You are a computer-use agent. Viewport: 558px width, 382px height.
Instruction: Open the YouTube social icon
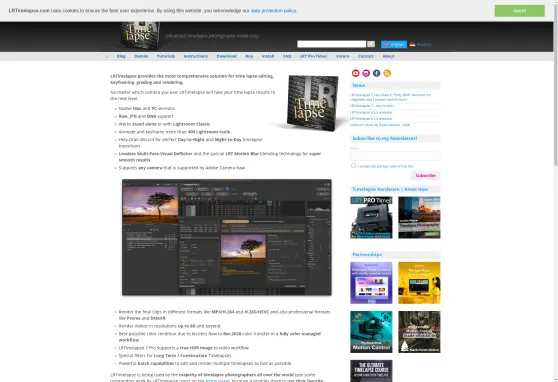[355, 73]
